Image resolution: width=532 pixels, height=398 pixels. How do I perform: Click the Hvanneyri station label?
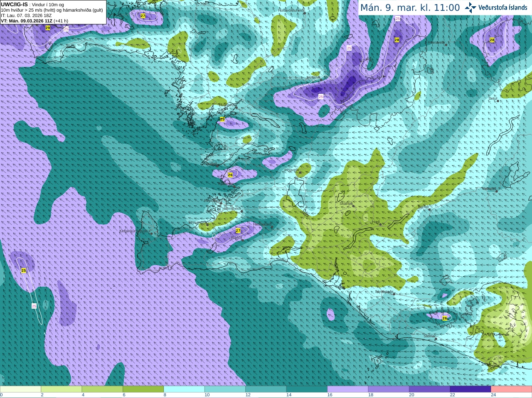pos(228,105)
